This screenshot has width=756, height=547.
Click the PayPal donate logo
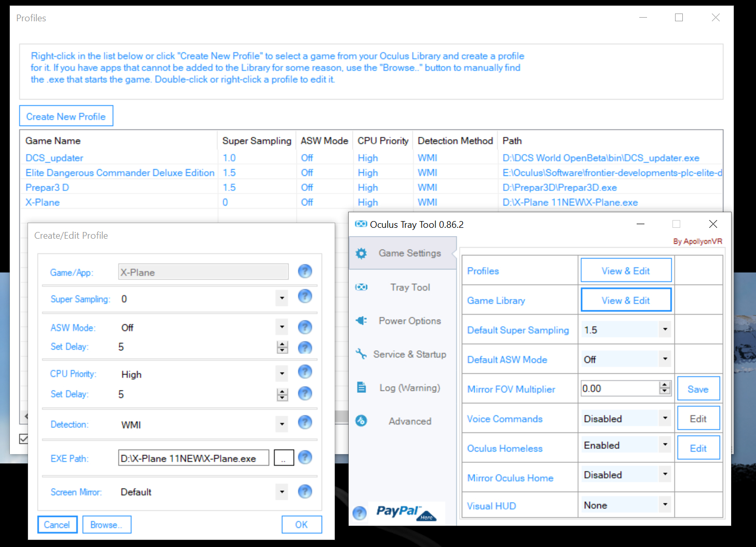coord(407,513)
